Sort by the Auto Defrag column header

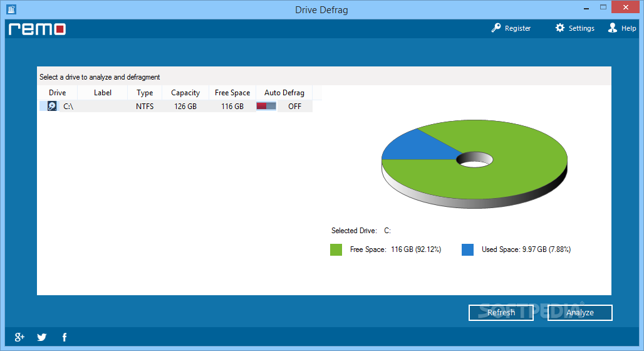[x=284, y=93]
